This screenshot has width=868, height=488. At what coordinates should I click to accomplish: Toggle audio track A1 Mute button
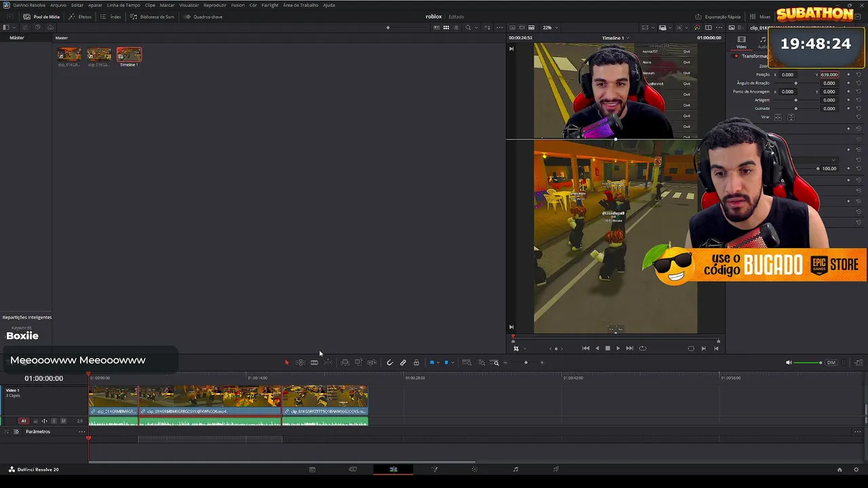(x=63, y=421)
